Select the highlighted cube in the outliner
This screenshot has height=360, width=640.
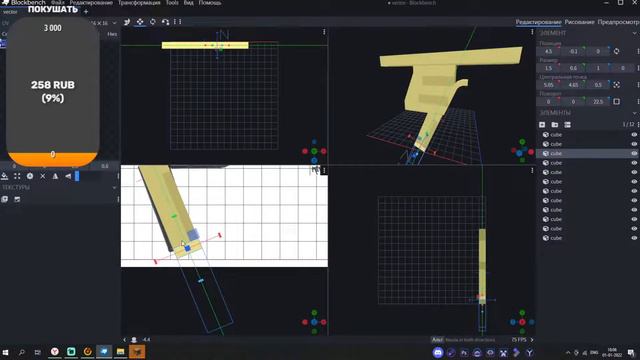click(x=588, y=153)
